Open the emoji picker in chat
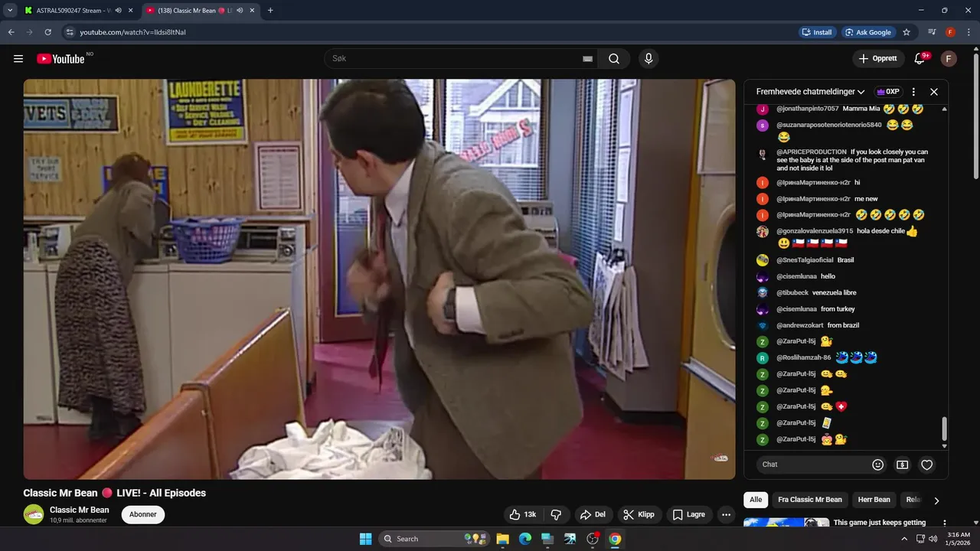 point(878,465)
